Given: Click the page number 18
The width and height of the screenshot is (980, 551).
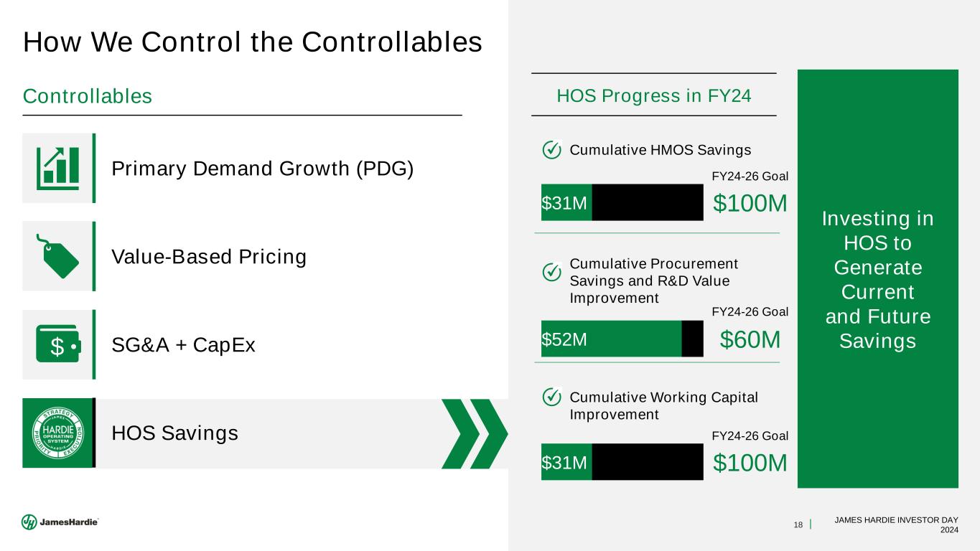Looking at the screenshot, I should click(x=798, y=525).
